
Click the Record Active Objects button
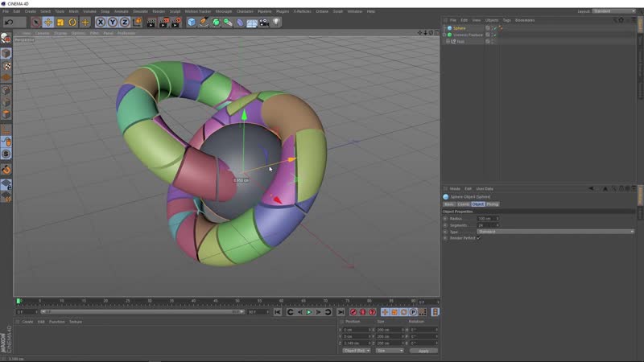click(353, 312)
